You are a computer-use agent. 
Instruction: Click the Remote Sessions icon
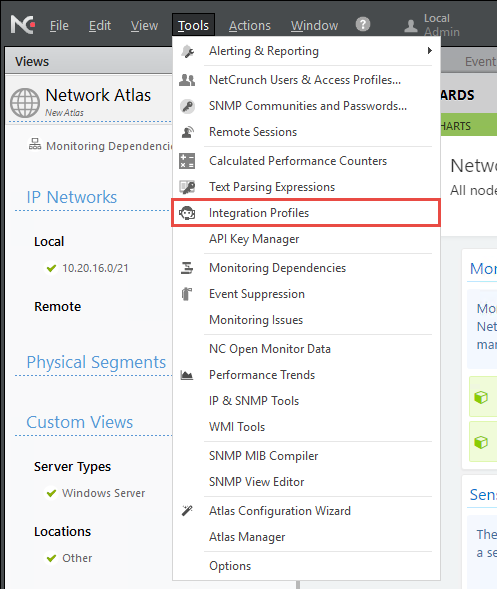(187, 132)
